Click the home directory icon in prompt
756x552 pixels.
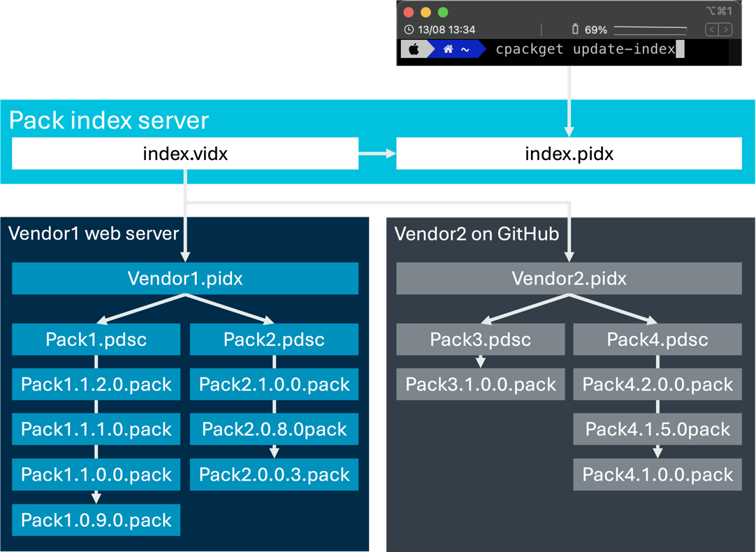[448, 50]
